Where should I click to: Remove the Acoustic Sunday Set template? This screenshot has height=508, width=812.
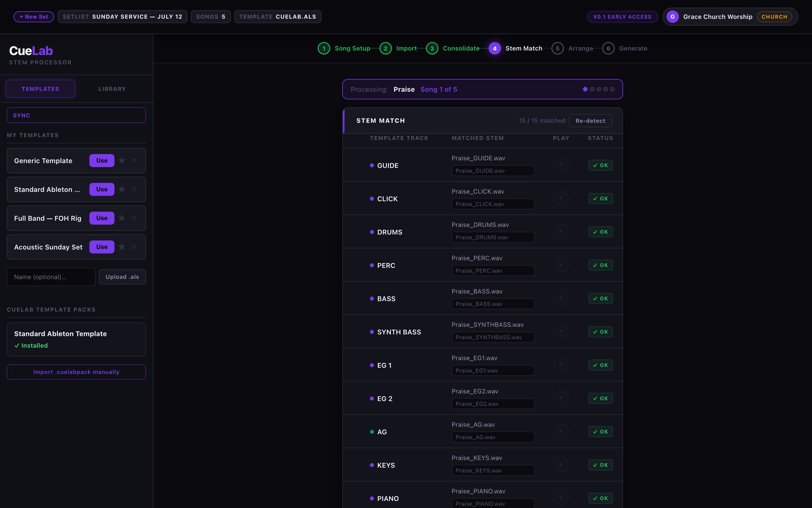(134, 247)
